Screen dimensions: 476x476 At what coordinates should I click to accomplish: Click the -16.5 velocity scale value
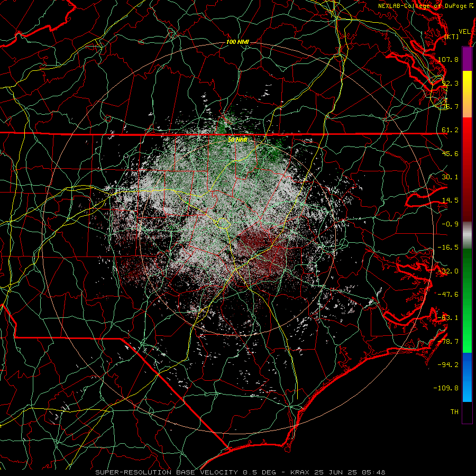(448, 248)
